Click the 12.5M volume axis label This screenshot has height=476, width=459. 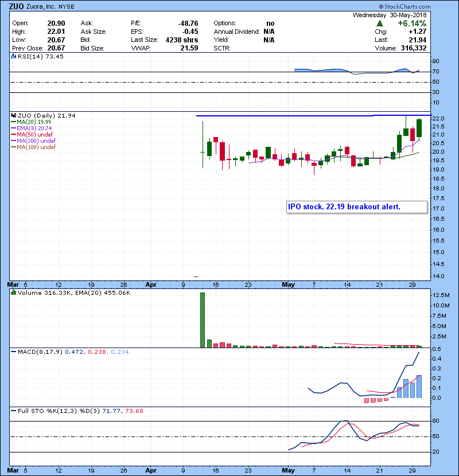(x=441, y=295)
